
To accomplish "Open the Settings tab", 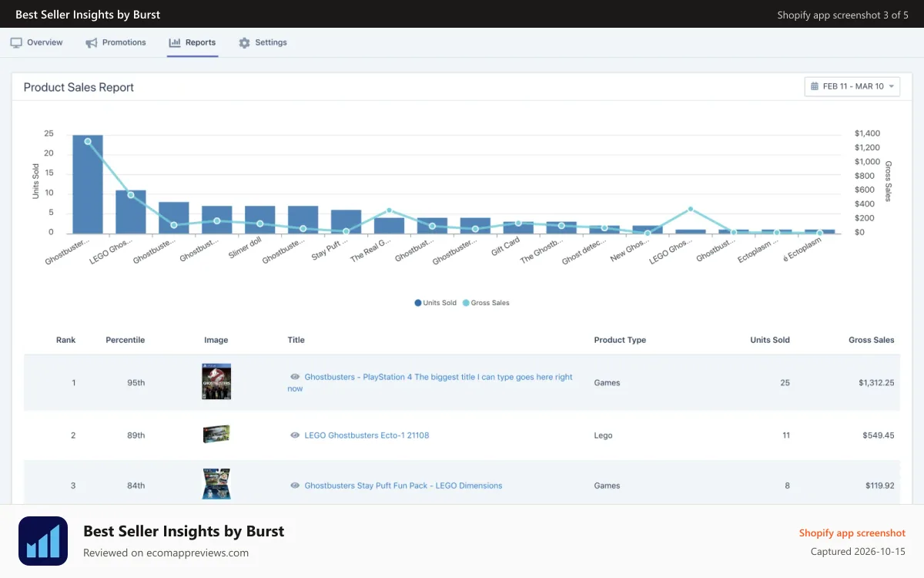I will [x=263, y=42].
